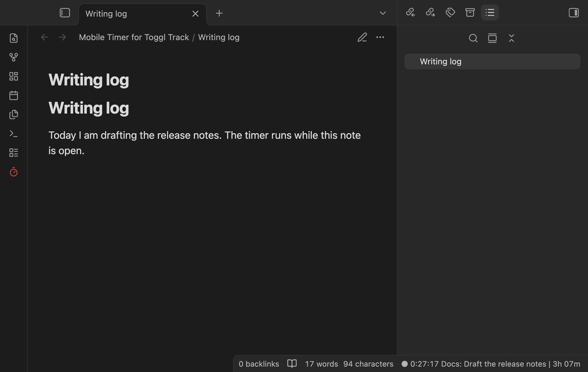
Task: Select the outline pane tab
Action: [490, 13]
